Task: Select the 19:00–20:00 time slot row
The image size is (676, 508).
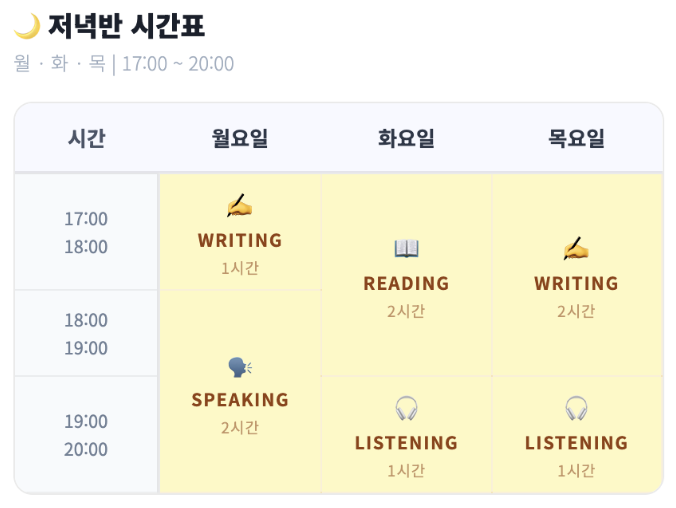Action: (86, 435)
